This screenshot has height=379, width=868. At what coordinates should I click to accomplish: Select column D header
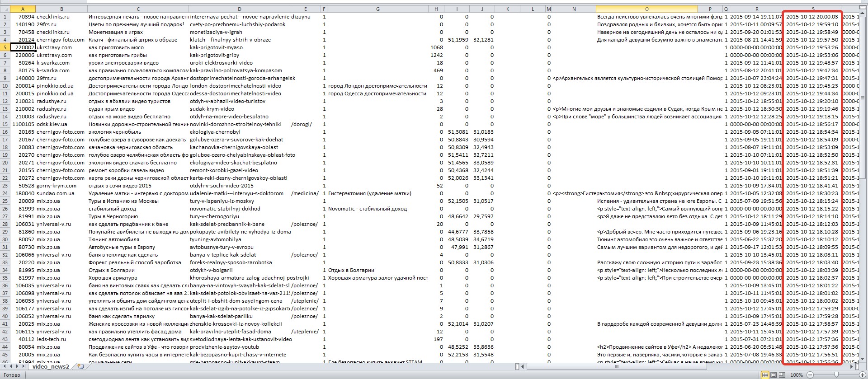[239, 9]
